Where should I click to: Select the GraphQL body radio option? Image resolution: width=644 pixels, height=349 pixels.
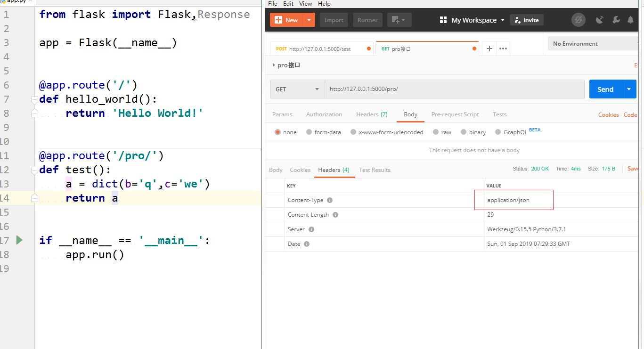pos(498,132)
